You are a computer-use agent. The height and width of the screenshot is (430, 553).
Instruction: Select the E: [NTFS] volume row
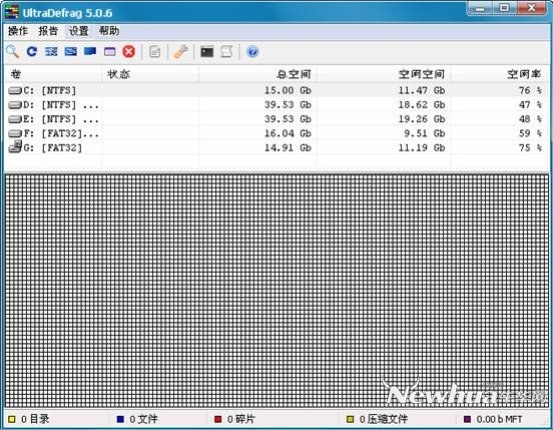pyautogui.click(x=276, y=119)
